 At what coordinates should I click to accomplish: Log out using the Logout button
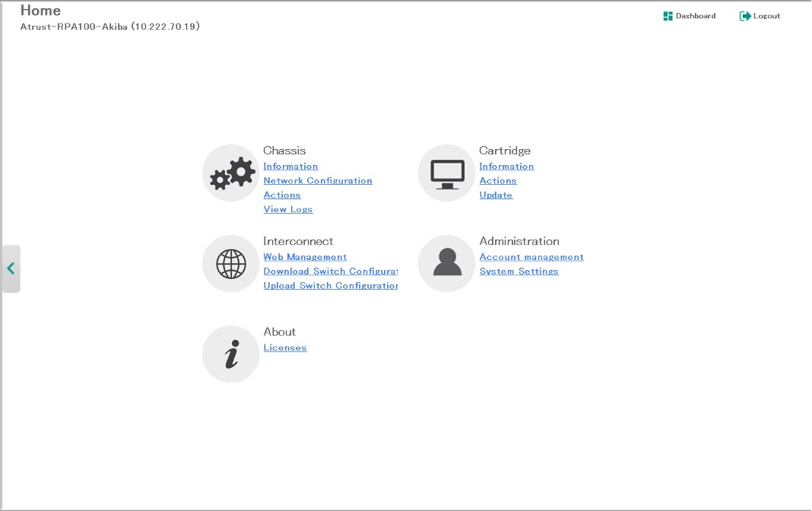(760, 16)
